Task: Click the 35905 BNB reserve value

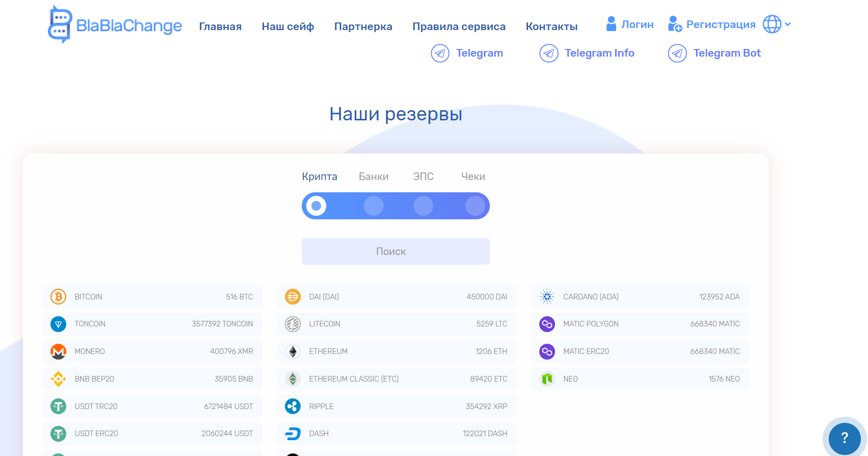Action: [x=234, y=379]
